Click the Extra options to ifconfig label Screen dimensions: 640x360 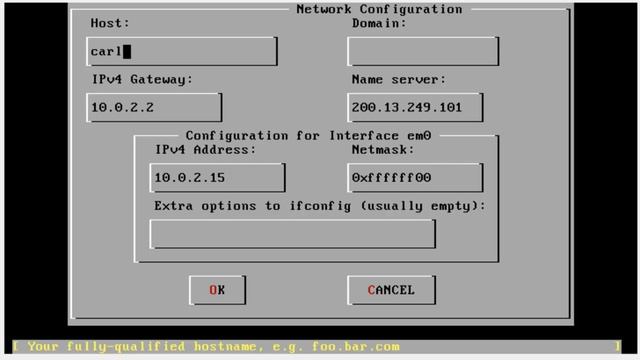(x=320, y=206)
